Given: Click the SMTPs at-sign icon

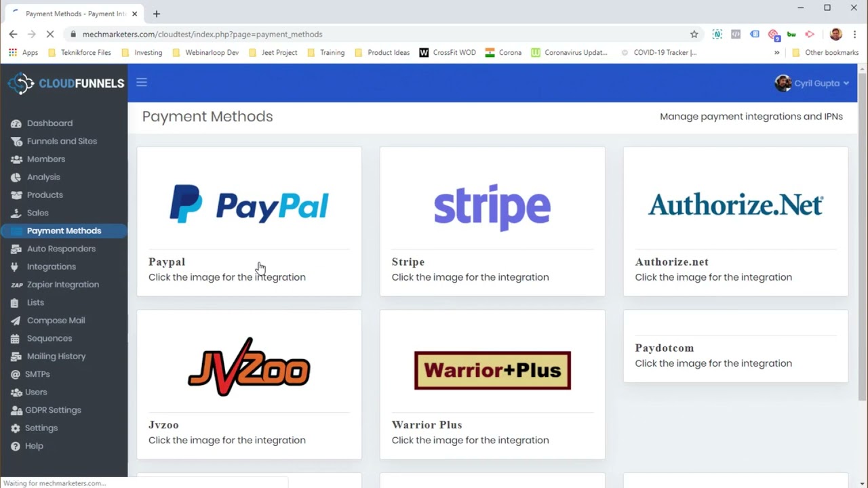Looking at the screenshot, I should click(x=16, y=374).
